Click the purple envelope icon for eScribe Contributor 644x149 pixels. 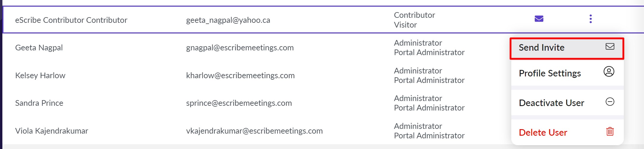point(539,19)
